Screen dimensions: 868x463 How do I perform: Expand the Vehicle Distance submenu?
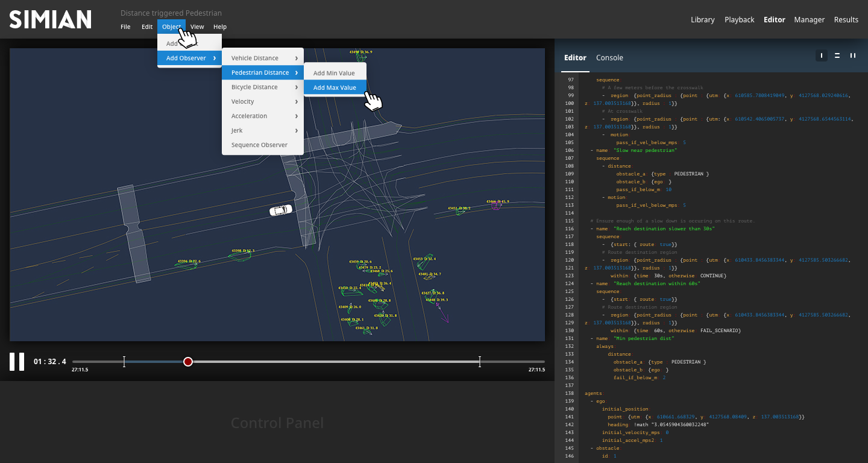coord(263,58)
